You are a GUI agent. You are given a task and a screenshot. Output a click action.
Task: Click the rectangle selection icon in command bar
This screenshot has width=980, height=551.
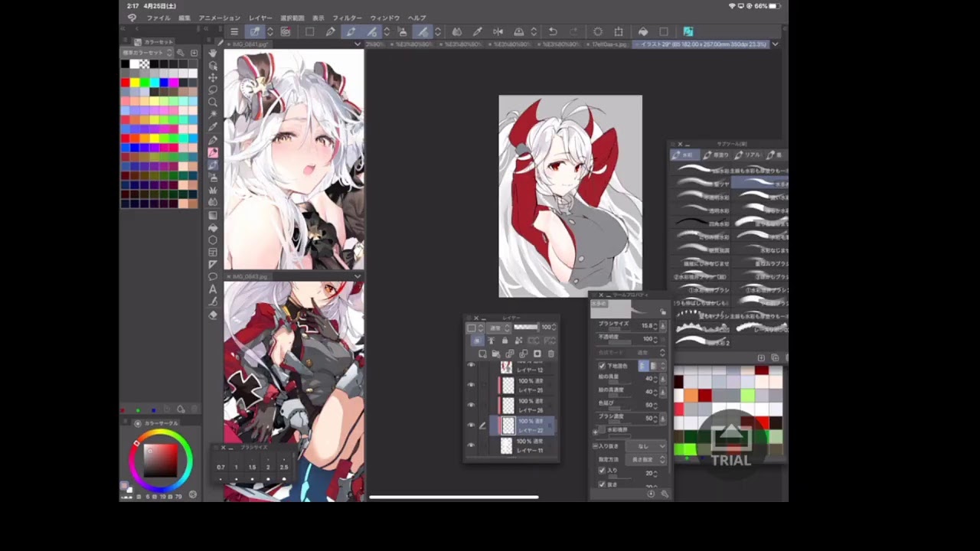(x=309, y=31)
